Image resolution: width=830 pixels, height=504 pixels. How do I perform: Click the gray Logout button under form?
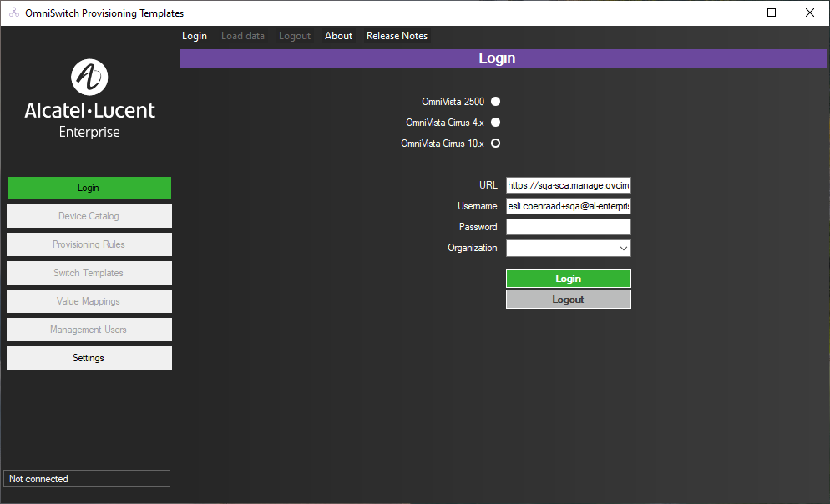pos(568,300)
